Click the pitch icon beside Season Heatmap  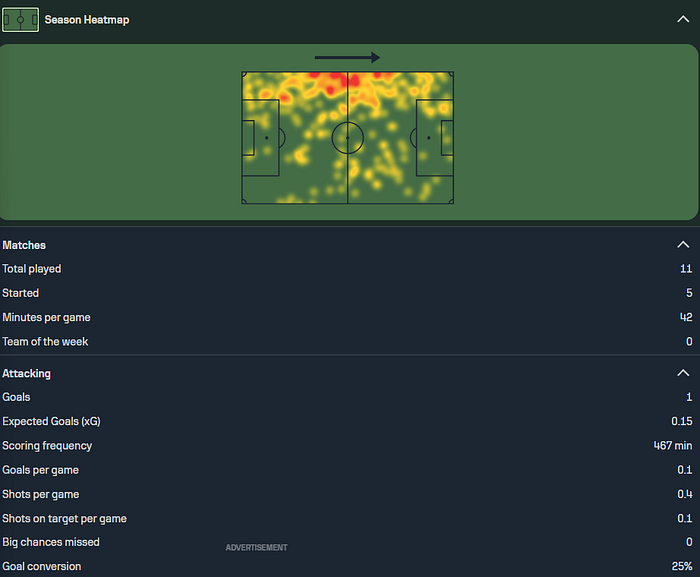point(21,20)
